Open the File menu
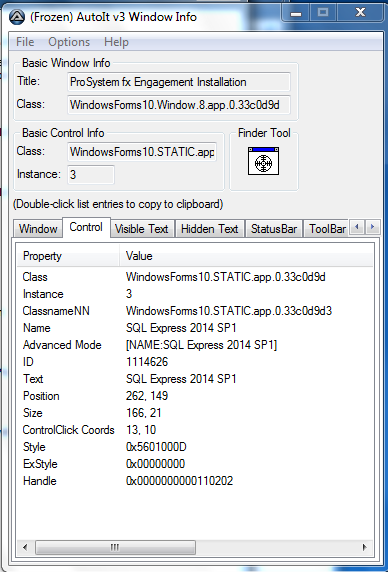This screenshot has height=572, width=388. click(x=25, y=42)
